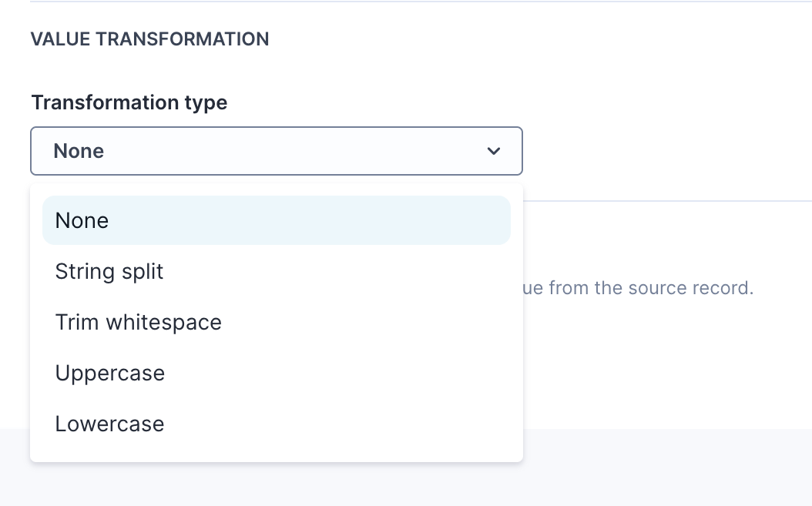Screen dimensions: 812x506
Task: Click the 'Transformation type' field label
Action: (x=129, y=102)
